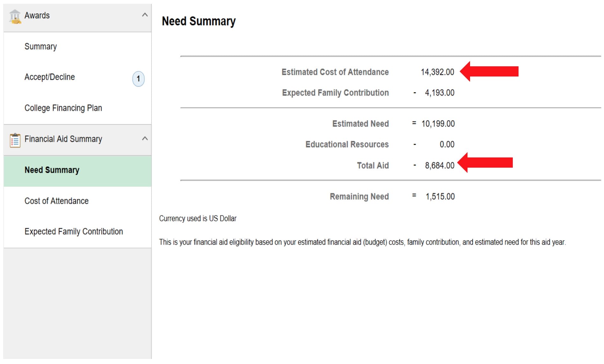Click the Financial Aid Summary header label
This screenshot has width=604, height=364.
(63, 139)
